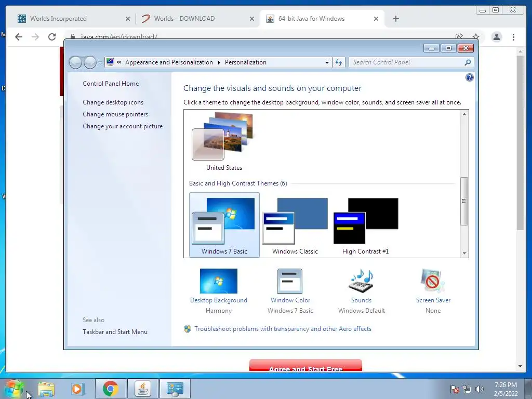
Task: Click Chrome page scroll down arrow
Action: coord(520,366)
